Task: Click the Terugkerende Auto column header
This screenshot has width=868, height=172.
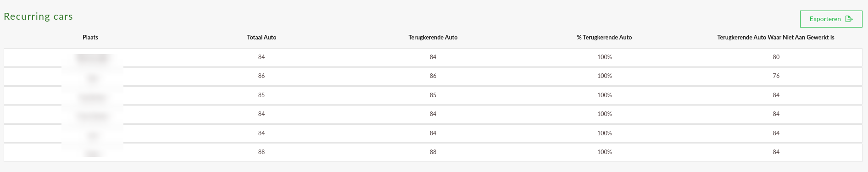Action: pos(433,38)
